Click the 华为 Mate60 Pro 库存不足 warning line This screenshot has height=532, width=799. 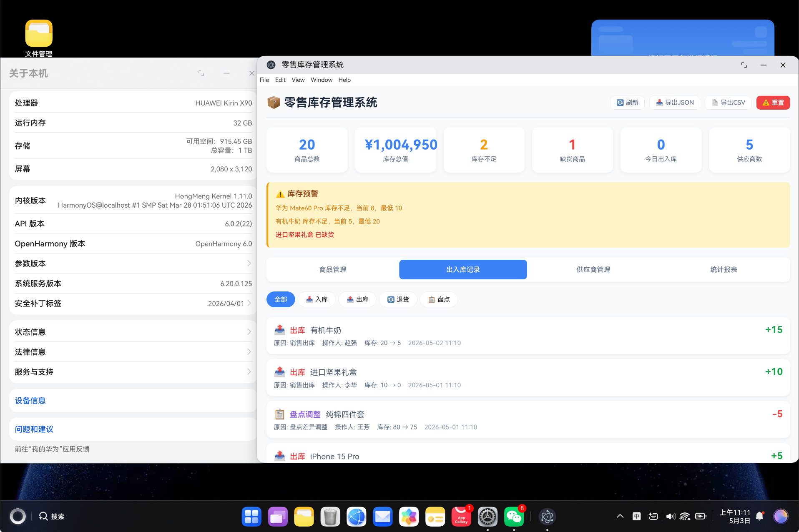[339, 208]
